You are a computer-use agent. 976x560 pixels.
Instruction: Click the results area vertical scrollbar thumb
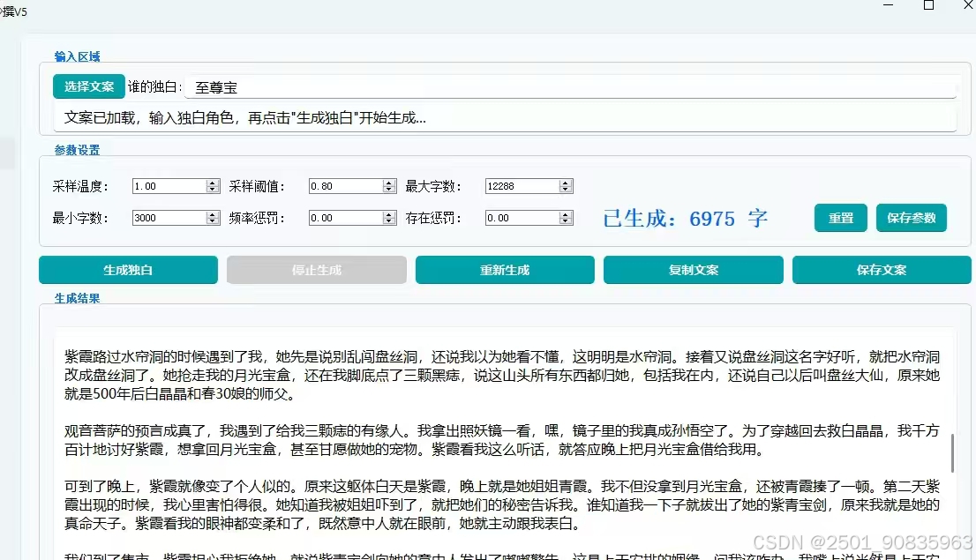[x=952, y=453]
